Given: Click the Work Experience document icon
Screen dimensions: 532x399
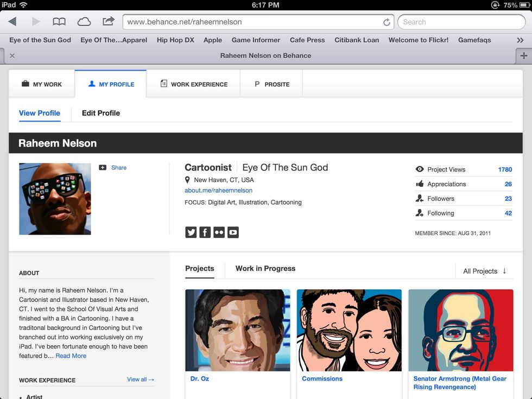Looking at the screenshot, I should point(163,84).
